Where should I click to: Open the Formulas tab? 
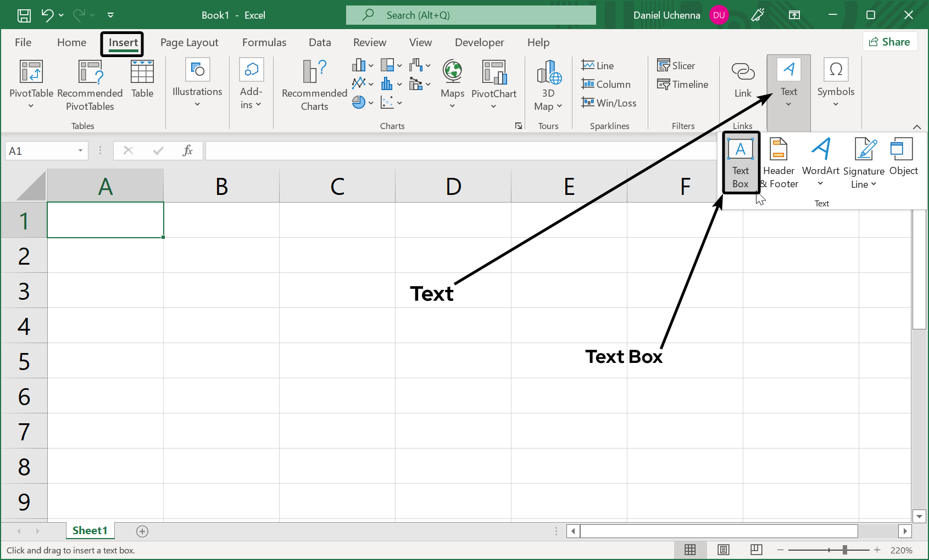[x=264, y=42]
